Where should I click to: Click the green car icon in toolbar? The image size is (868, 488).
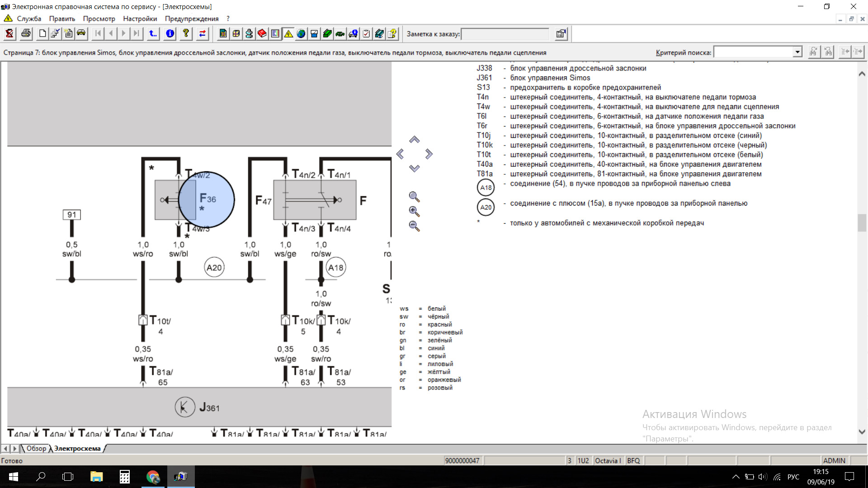coord(340,33)
